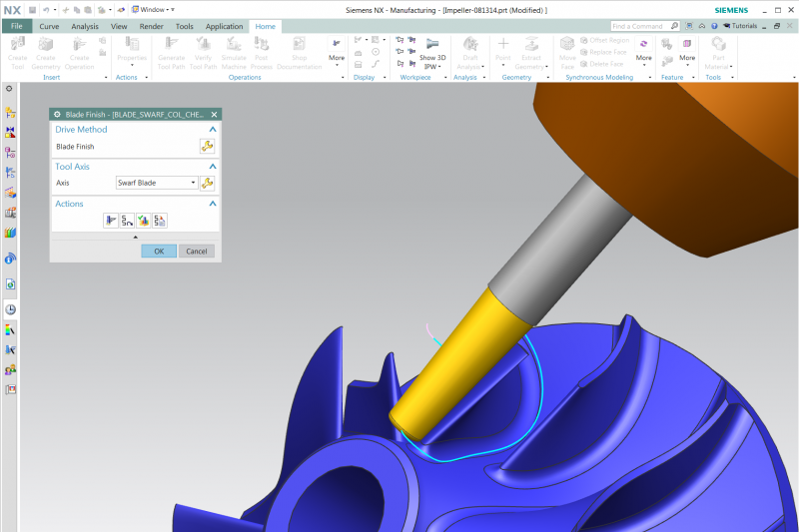The height and width of the screenshot is (532, 799).
Task: Open the Window dropdown in title bar
Action: 154,10
